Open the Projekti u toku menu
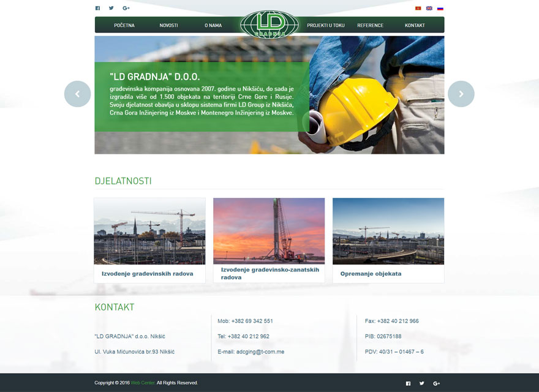Viewport: 539px width, 392px height. point(326,26)
